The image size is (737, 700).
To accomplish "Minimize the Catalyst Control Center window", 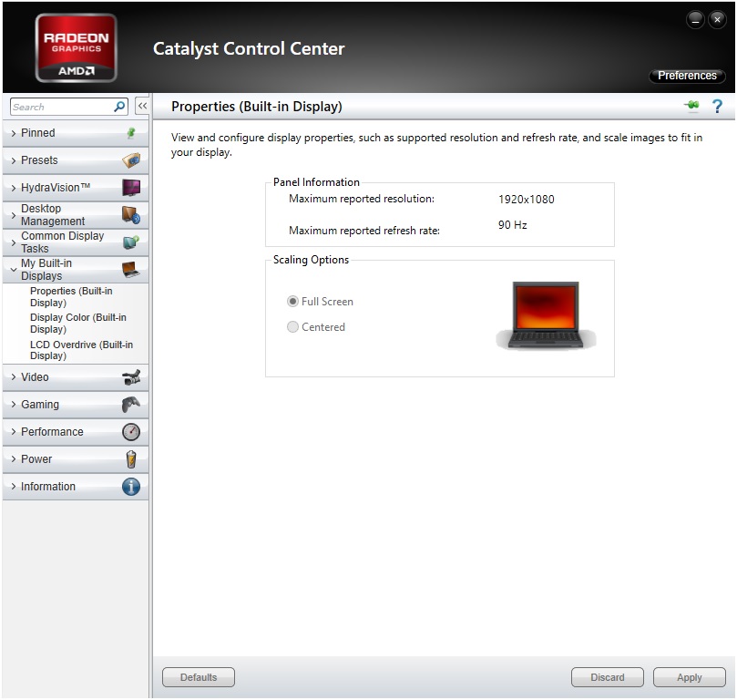I will (x=695, y=20).
